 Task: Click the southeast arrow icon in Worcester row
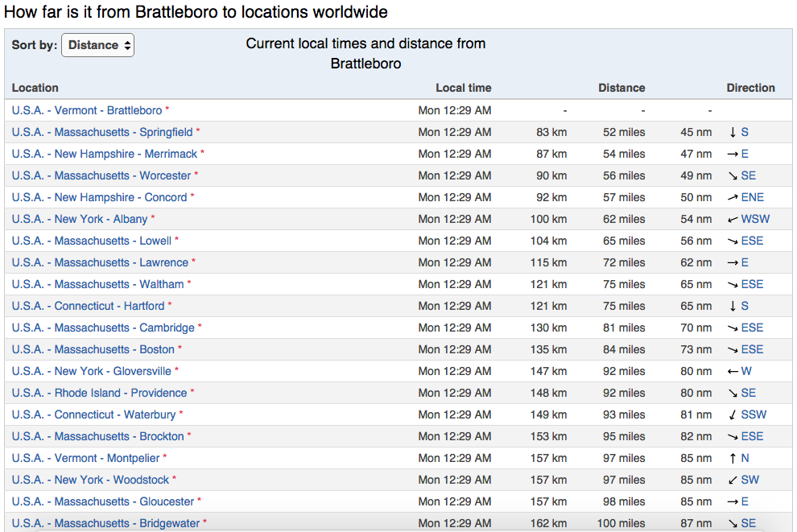pyautogui.click(x=733, y=175)
